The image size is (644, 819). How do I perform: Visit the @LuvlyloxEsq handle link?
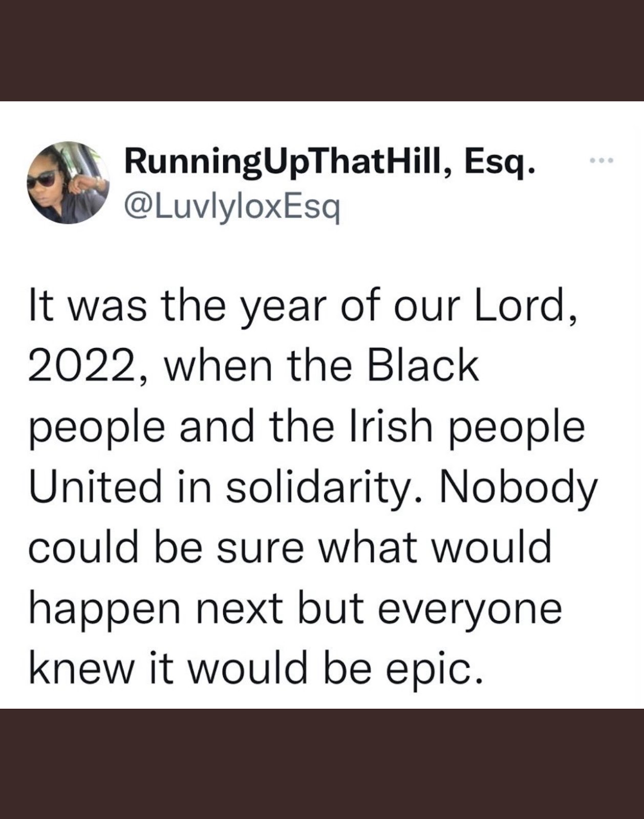point(232,207)
